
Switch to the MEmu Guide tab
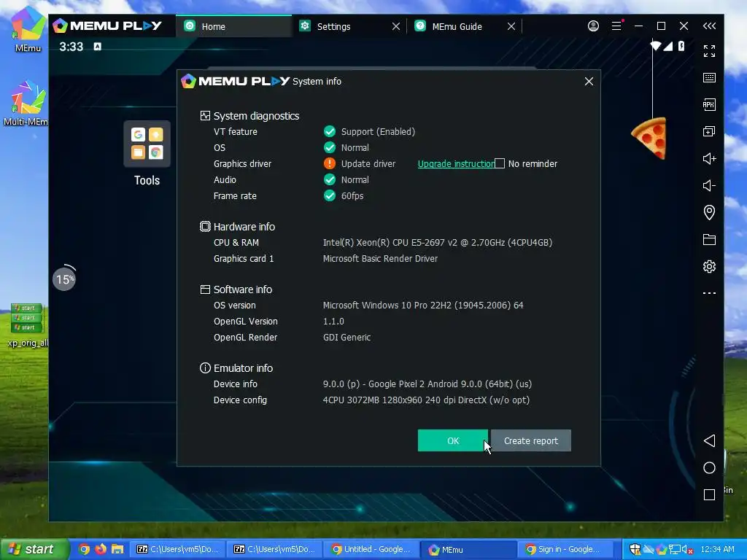(456, 26)
